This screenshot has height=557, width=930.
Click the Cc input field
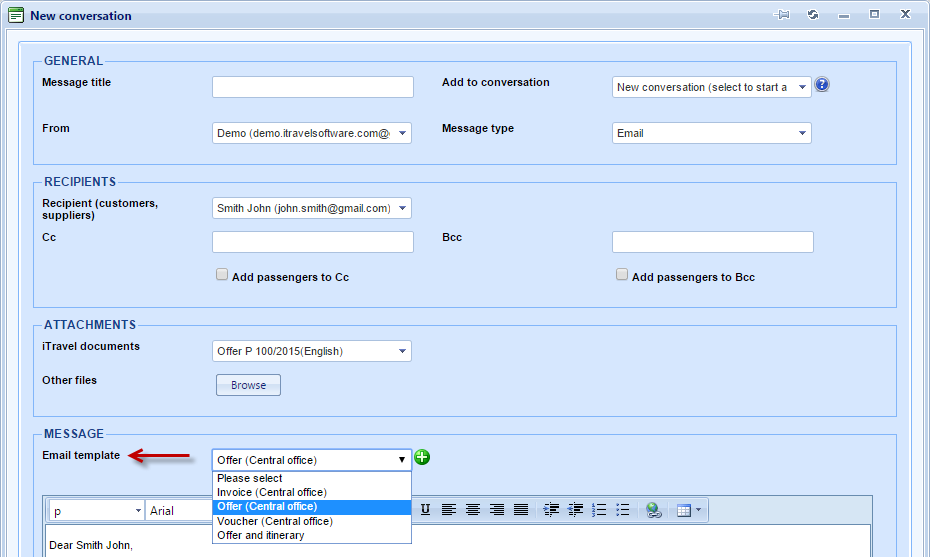pos(313,242)
